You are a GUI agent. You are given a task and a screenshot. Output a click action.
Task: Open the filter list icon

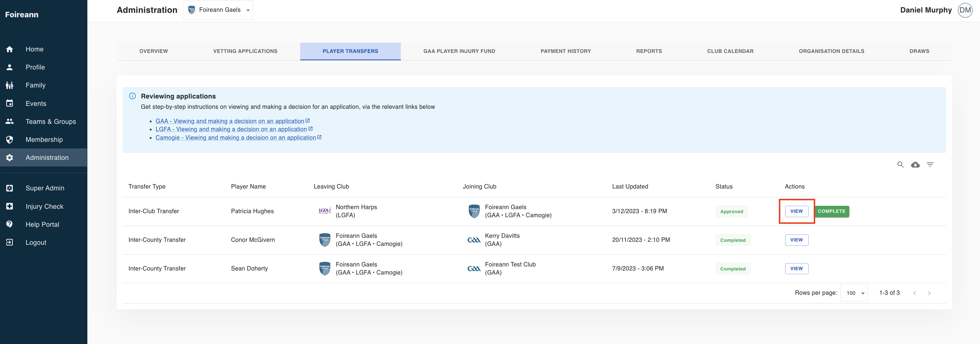[x=930, y=165]
